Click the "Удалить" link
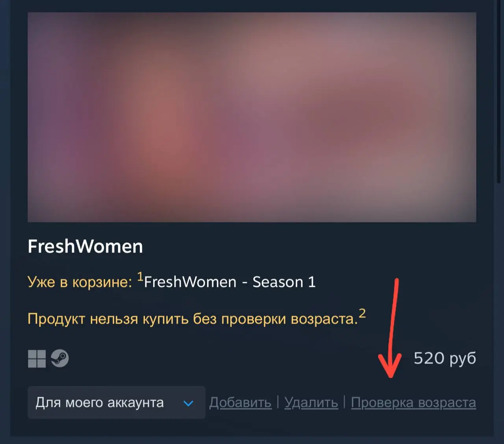Image resolution: width=504 pixels, height=444 pixels. point(311,402)
